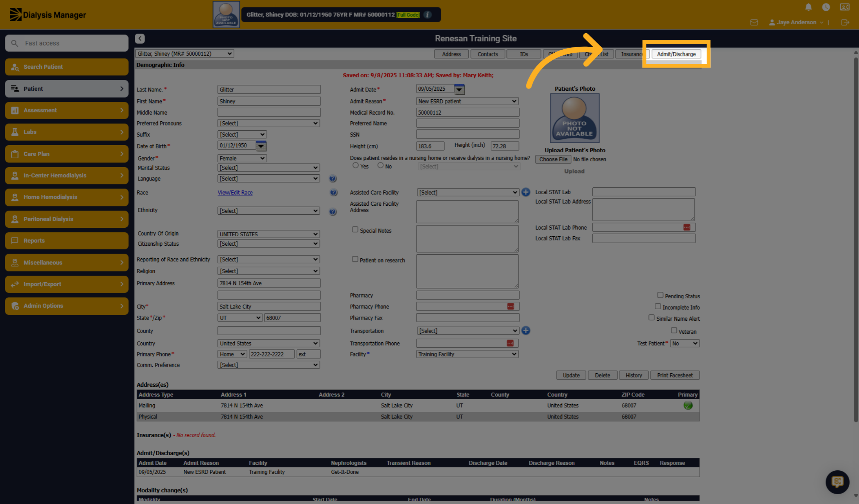
Task: Open the mail envelope icon
Action: [754, 22]
